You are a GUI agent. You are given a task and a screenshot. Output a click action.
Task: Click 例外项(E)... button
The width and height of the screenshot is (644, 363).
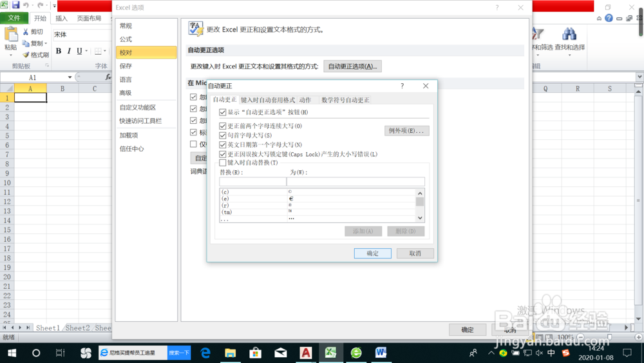(406, 131)
